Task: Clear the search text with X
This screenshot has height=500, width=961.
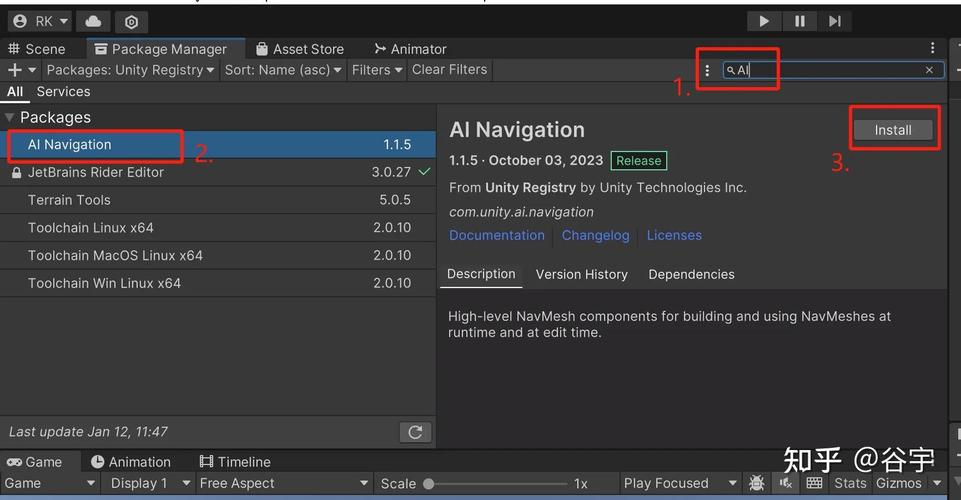Action: (929, 70)
